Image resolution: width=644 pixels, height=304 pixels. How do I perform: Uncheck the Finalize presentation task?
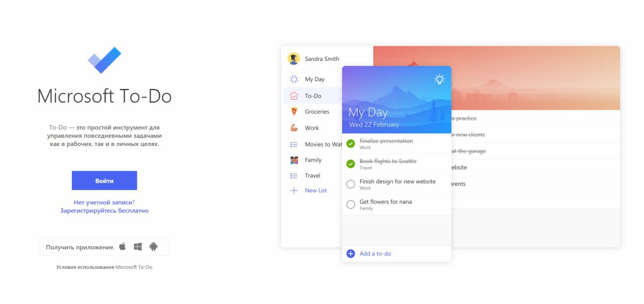tap(351, 143)
